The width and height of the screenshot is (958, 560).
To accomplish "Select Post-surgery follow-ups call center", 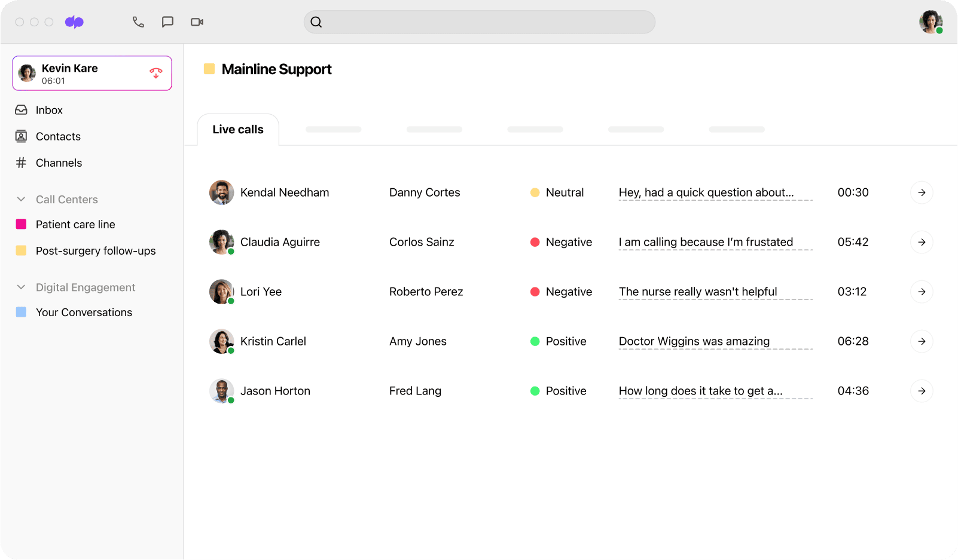I will [x=95, y=250].
